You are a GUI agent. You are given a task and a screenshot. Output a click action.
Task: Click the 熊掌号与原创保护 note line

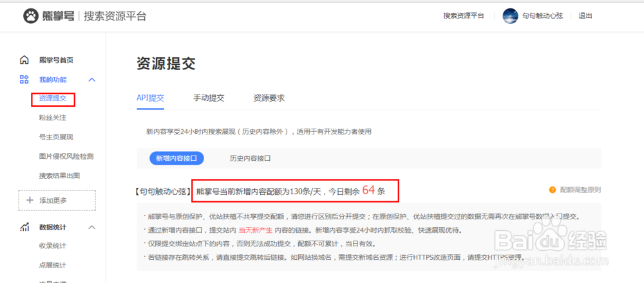pos(363,217)
